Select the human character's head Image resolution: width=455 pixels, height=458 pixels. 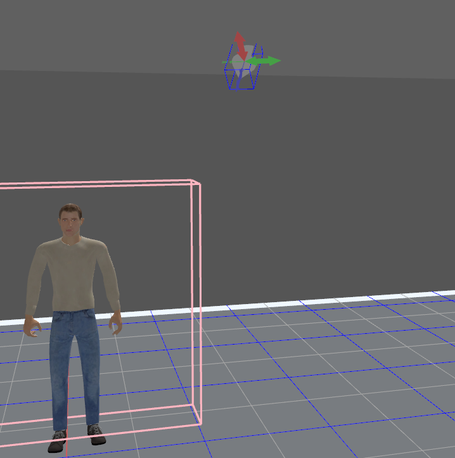tap(70, 220)
